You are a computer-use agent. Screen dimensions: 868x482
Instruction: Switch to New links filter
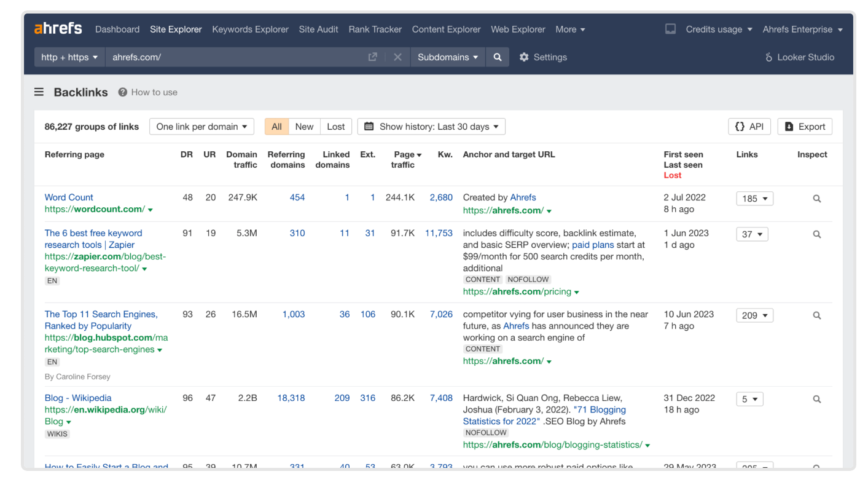[x=304, y=127]
